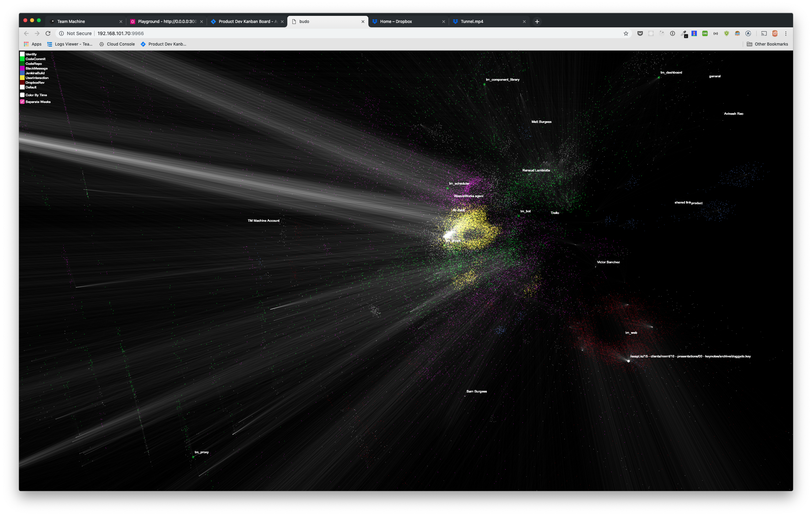Click the glasses-face extension icon
This screenshot has width=812, height=516.
click(737, 33)
